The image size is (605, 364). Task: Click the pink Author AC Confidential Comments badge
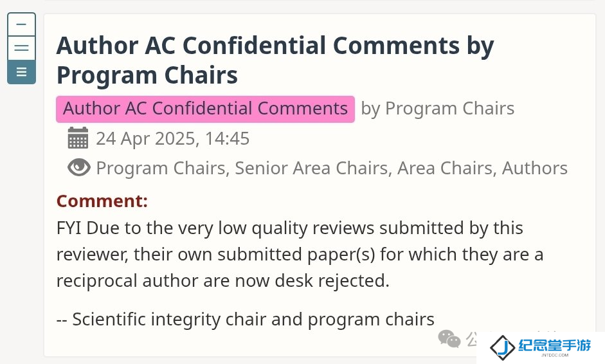tap(205, 109)
